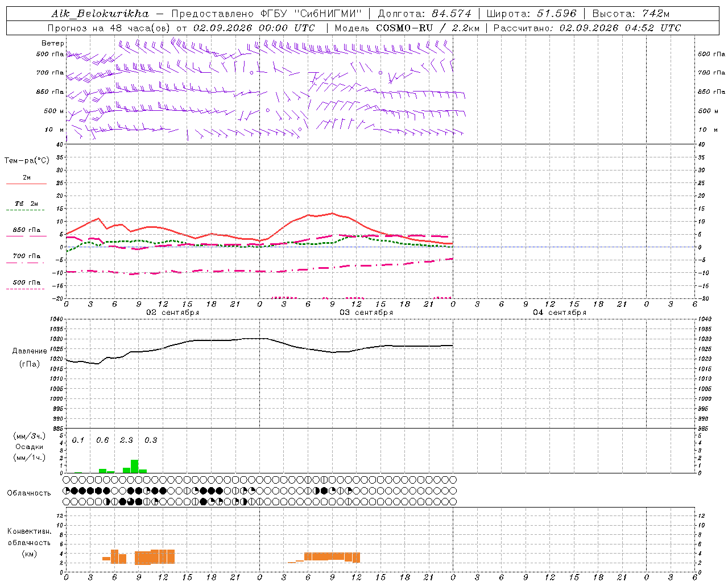This screenshot has height=582, width=728.
Task: Click the Тем-ра(°C) axis title
Action: coord(27,160)
